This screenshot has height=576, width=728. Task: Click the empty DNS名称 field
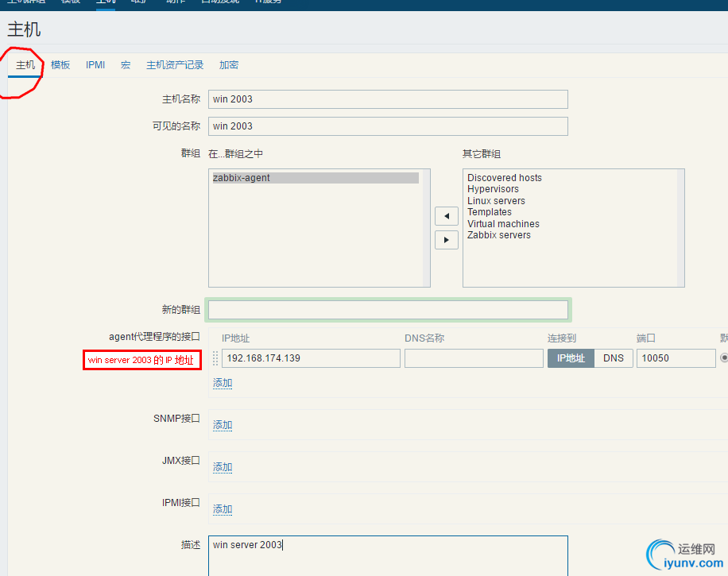(x=474, y=358)
